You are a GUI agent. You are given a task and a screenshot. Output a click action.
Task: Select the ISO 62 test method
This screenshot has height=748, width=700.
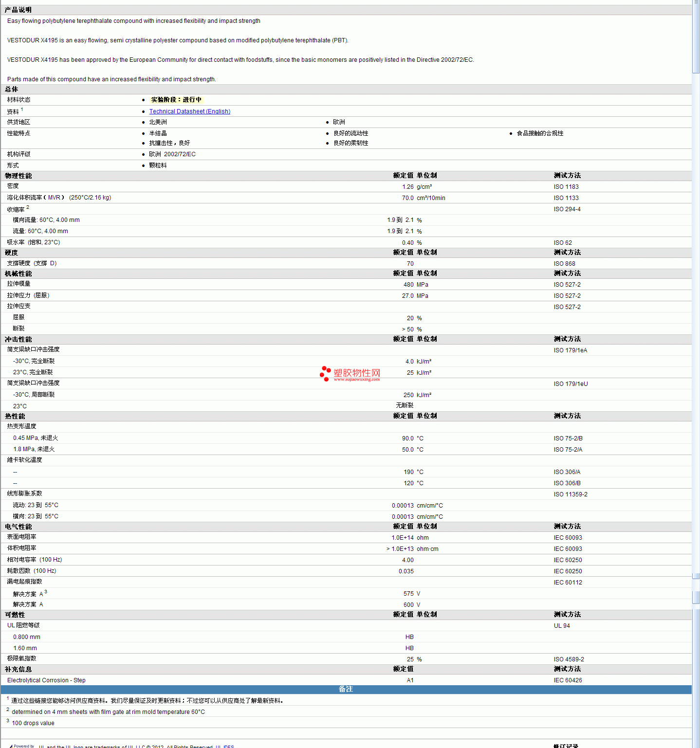pyautogui.click(x=563, y=243)
